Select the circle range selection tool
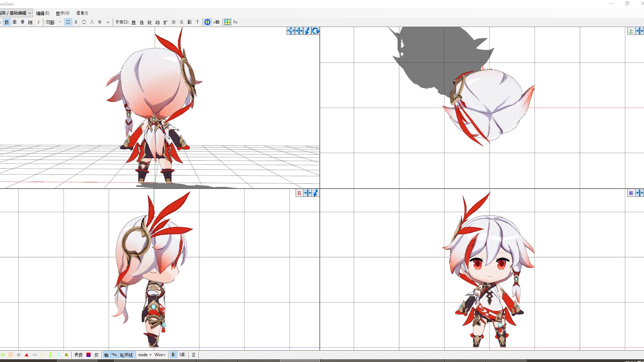644x362 pixels. 84,22
